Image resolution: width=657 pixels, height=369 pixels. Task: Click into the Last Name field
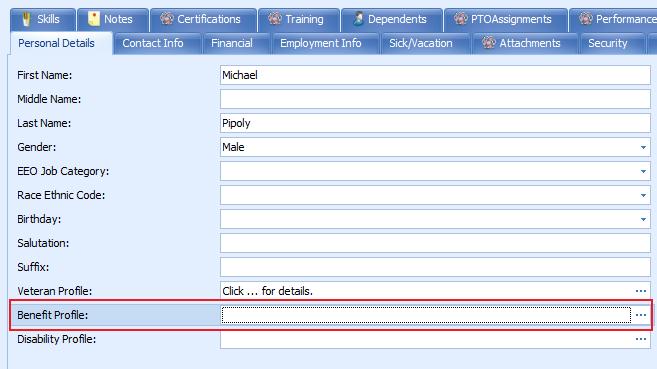pyautogui.click(x=435, y=123)
